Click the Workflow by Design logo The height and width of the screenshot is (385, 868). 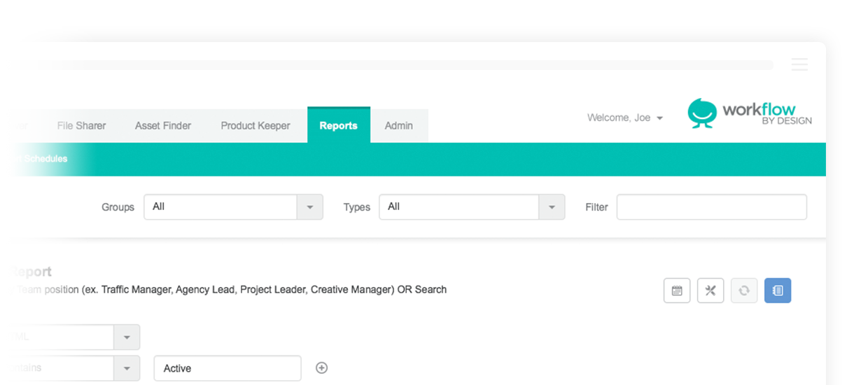[x=750, y=113]
